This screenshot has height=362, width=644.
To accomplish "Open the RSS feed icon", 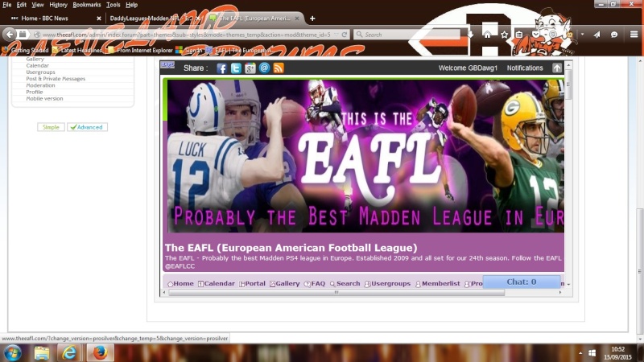I will click(279, 68).
